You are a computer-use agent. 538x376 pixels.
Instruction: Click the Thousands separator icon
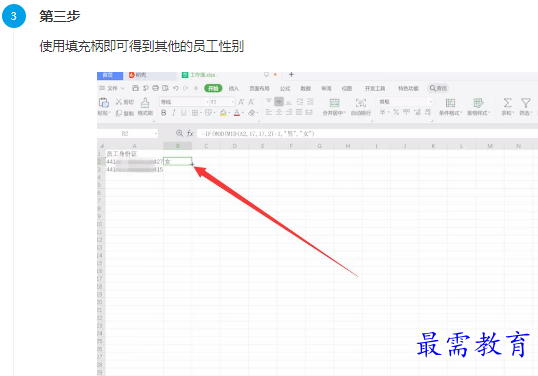pos(407,112)
